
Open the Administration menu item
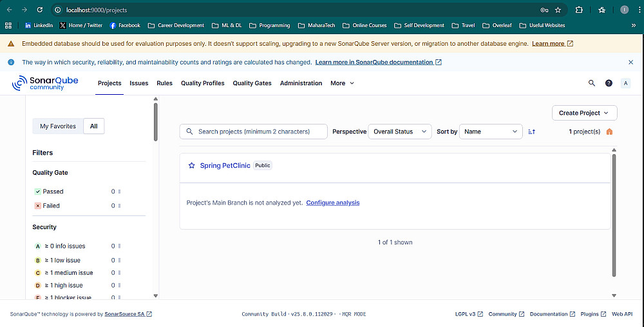[301, 83]
